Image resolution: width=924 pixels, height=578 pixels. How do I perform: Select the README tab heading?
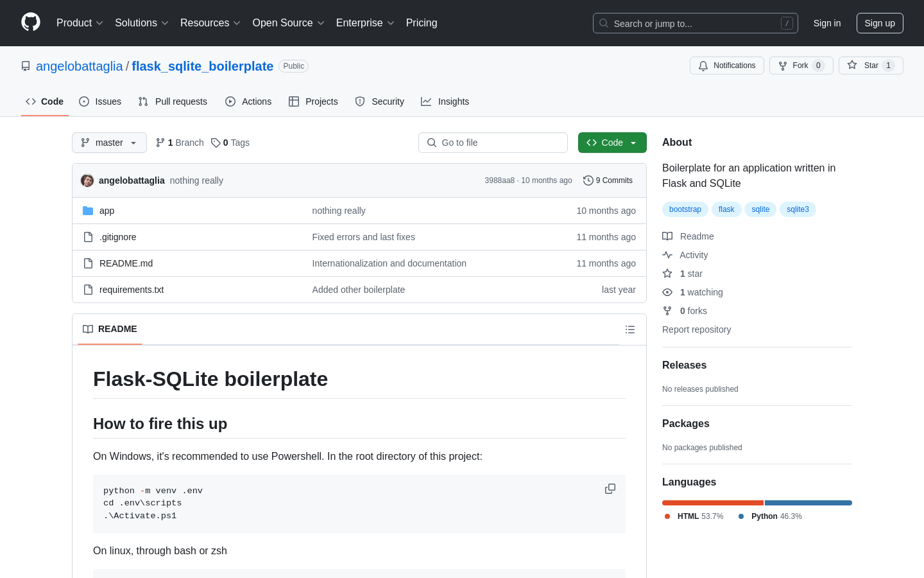pos(110,329)
